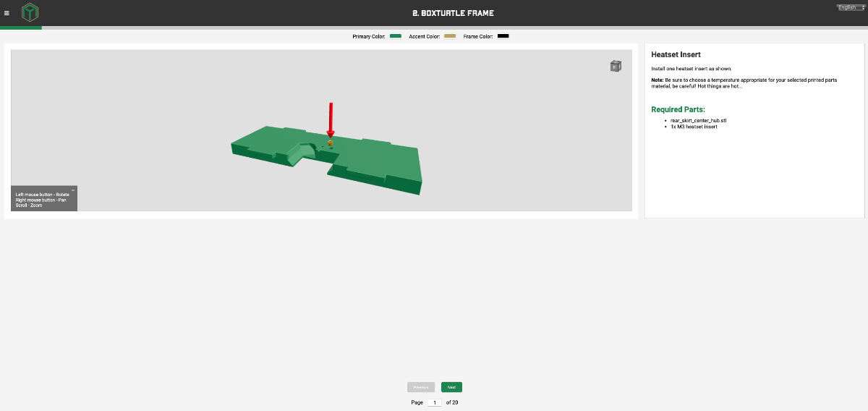Click '1x M3 heatset insert' entry
Viewport: 868px width, 411px height.
coord(694,127)
